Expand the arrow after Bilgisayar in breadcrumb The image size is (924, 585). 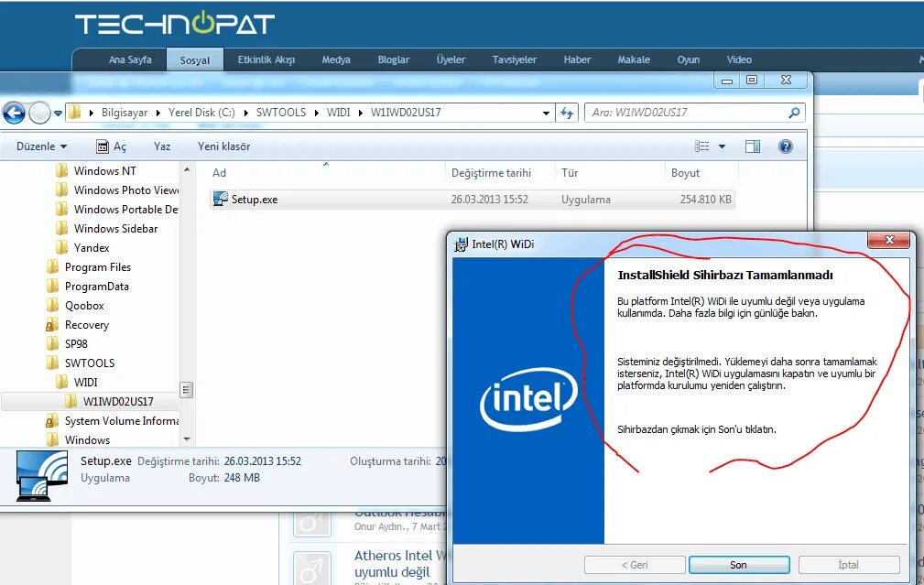click(158, 113)
